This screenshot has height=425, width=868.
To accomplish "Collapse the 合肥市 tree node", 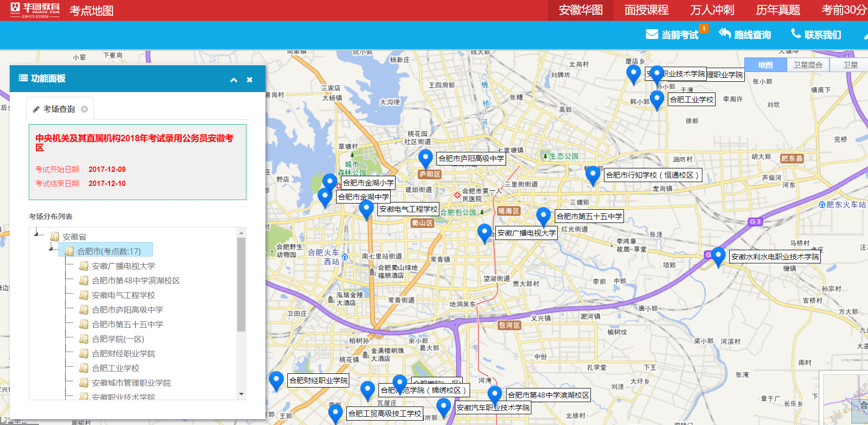I will click(51, 249).
